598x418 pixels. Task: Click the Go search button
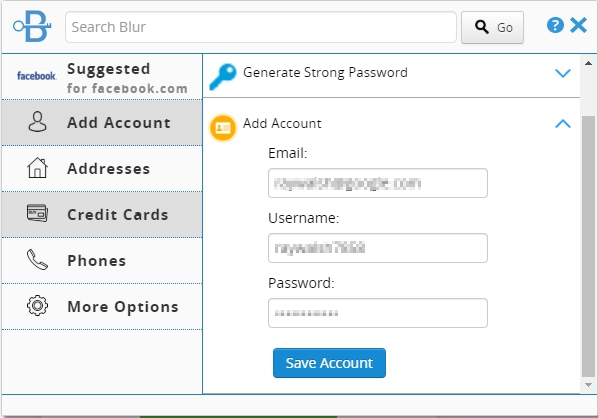click(x=492, y=27)
